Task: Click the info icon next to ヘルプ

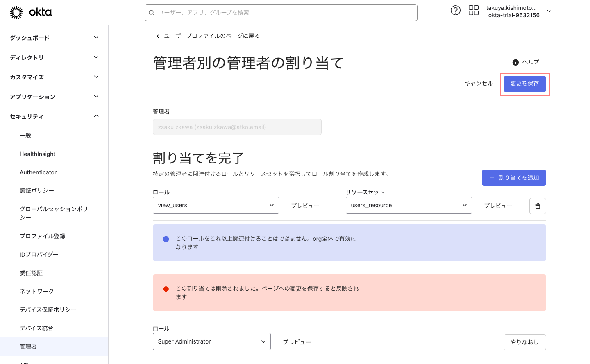Action: [516, 62]
